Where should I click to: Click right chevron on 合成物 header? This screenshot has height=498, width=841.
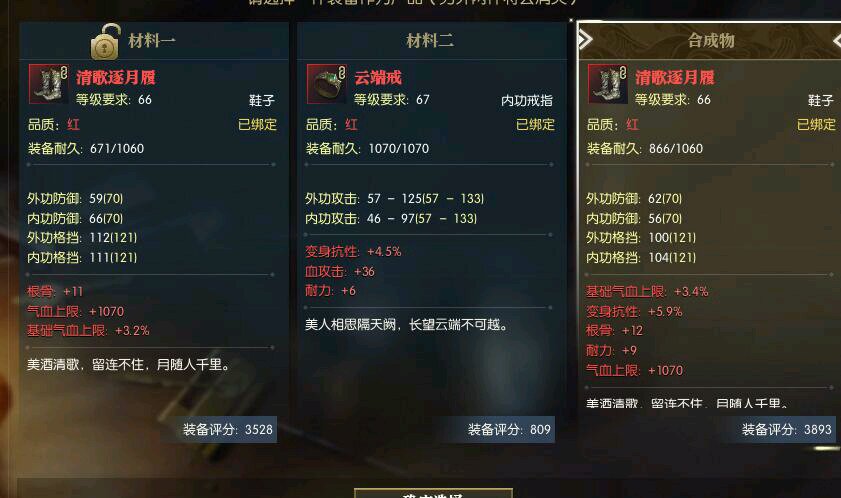[837, 40]
